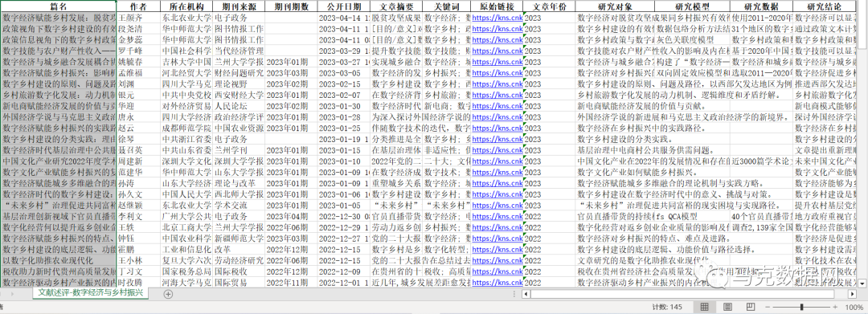The height and width of the screenshot is (314, 868).
Task: Select 计数: 145 in status bar
Action: pos(667,307)
